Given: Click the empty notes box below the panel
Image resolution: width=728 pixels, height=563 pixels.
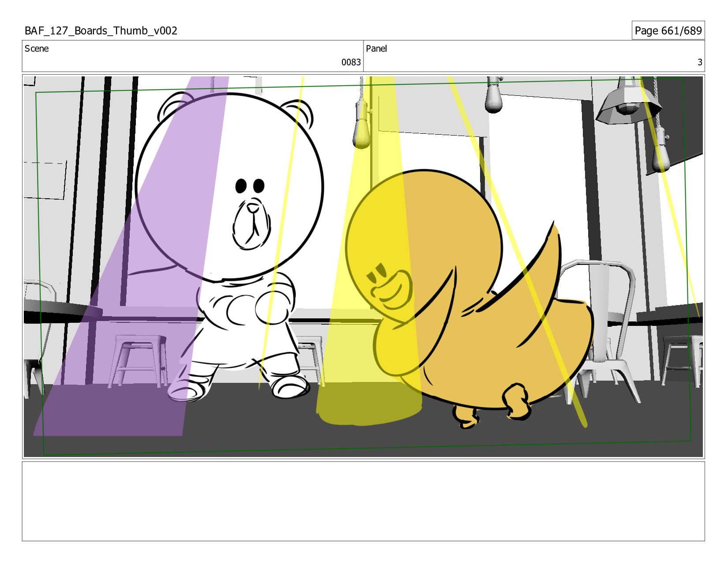Looking at the screenshot, I should 363,501.
